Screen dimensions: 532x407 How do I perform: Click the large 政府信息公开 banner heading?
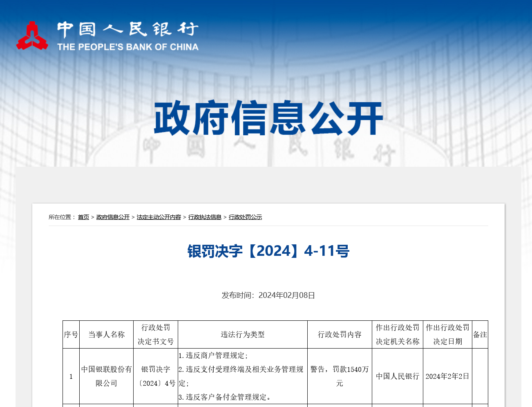pos(268,119)
